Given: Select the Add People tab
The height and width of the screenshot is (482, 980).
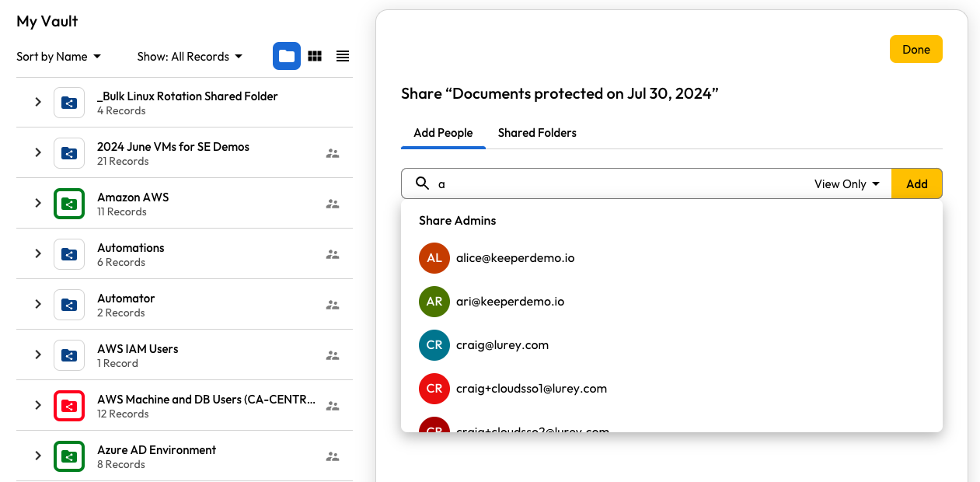Looking at the screenshot, I should pos(443,133).
